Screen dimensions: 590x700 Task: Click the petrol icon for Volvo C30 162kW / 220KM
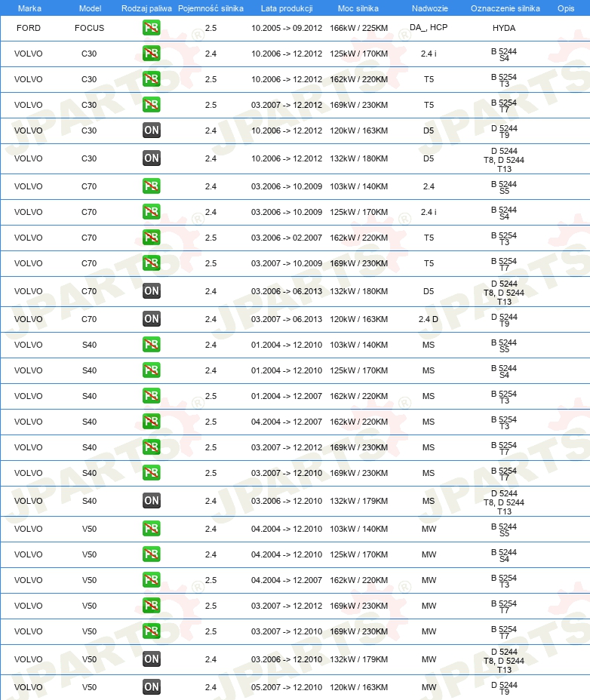152,79
